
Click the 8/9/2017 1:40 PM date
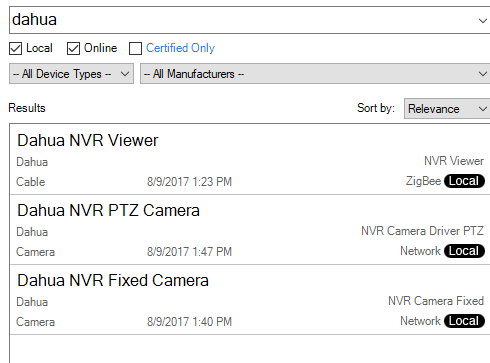[x=189, y=322]
